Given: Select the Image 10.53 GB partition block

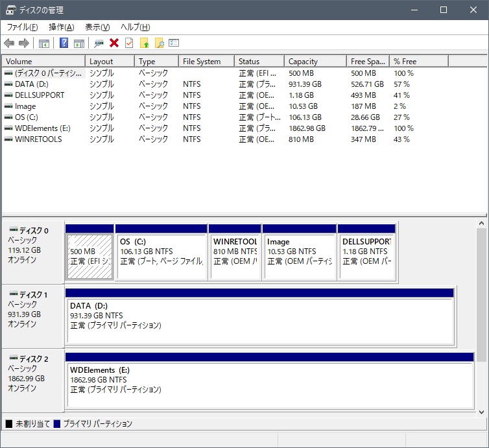Looking at the screenshot, I should (300, 257).
